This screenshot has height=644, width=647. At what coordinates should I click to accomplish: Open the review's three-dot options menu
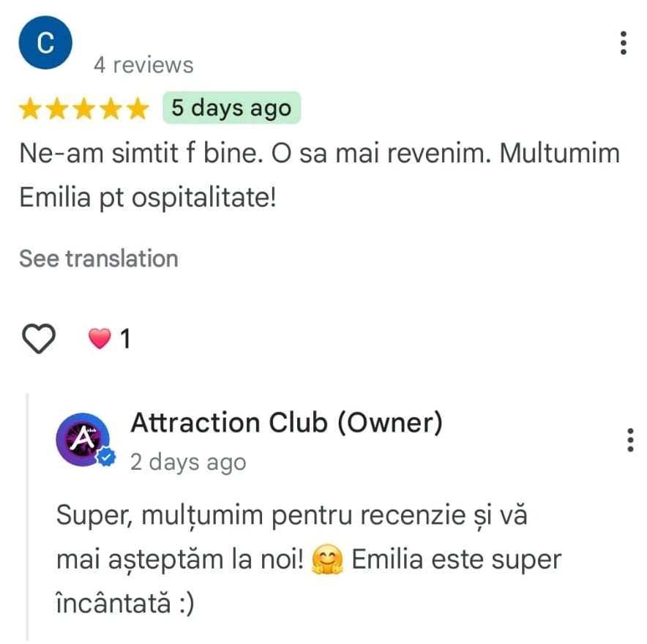[x=624, y=42]
